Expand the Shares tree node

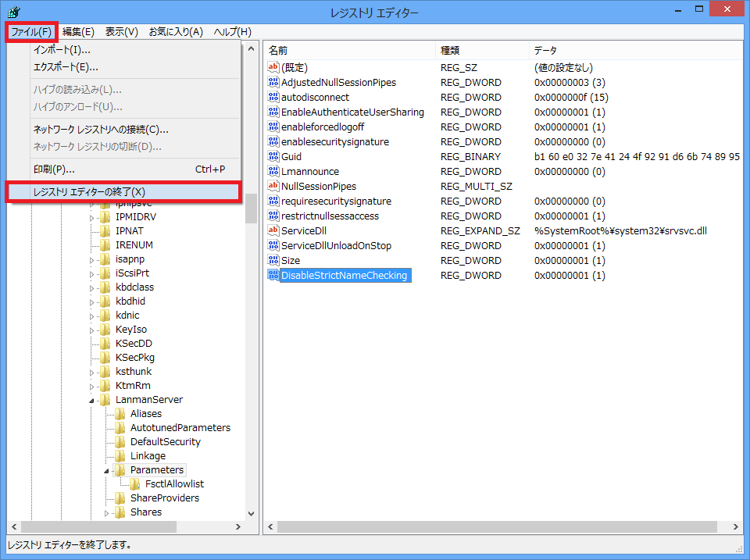tap(107, 513)
